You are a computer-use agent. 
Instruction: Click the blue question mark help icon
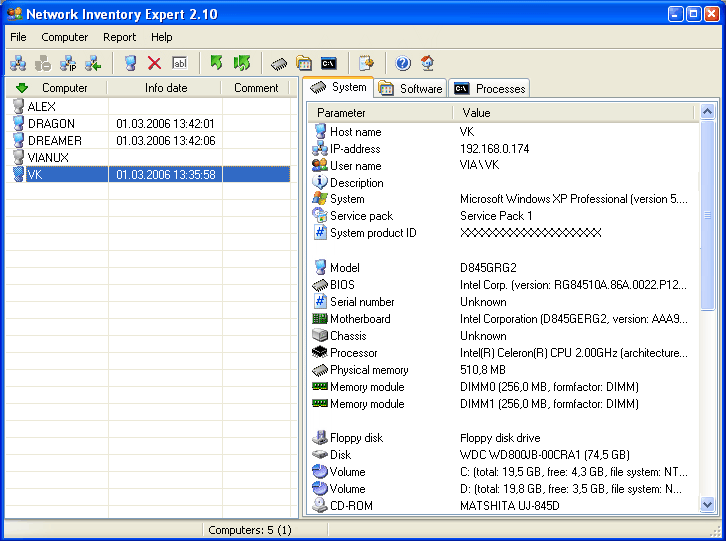point(403,63)
